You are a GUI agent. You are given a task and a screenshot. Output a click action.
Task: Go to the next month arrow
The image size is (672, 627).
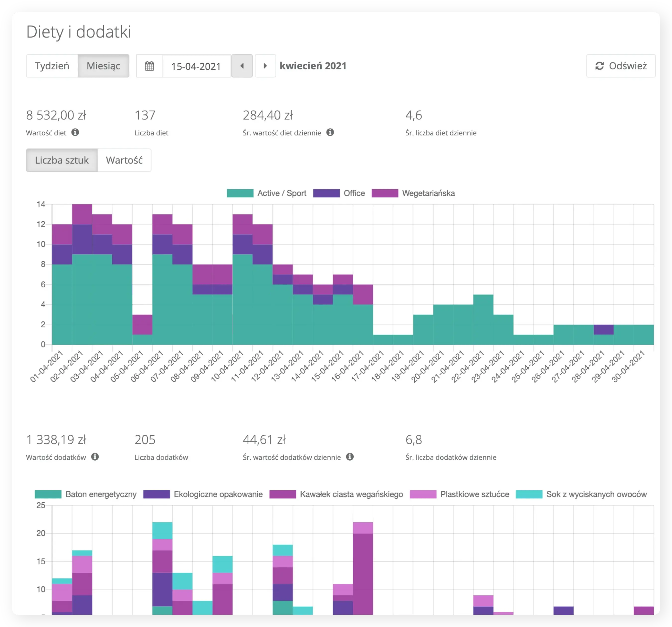click(265, 66)
